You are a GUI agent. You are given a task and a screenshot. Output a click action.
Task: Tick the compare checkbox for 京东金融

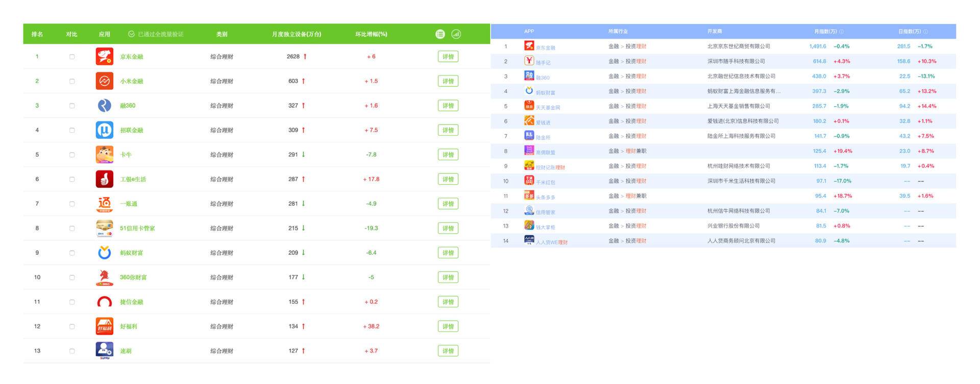[x=72, y=57]
